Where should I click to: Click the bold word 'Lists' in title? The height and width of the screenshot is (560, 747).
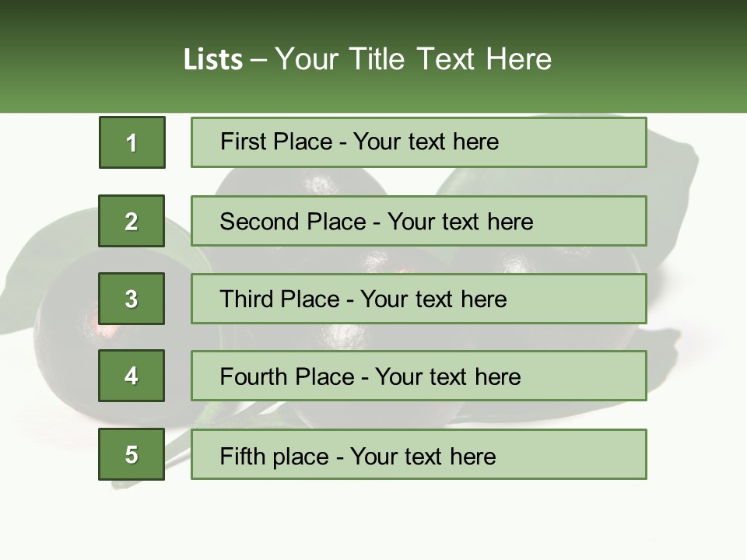[213, 59]
